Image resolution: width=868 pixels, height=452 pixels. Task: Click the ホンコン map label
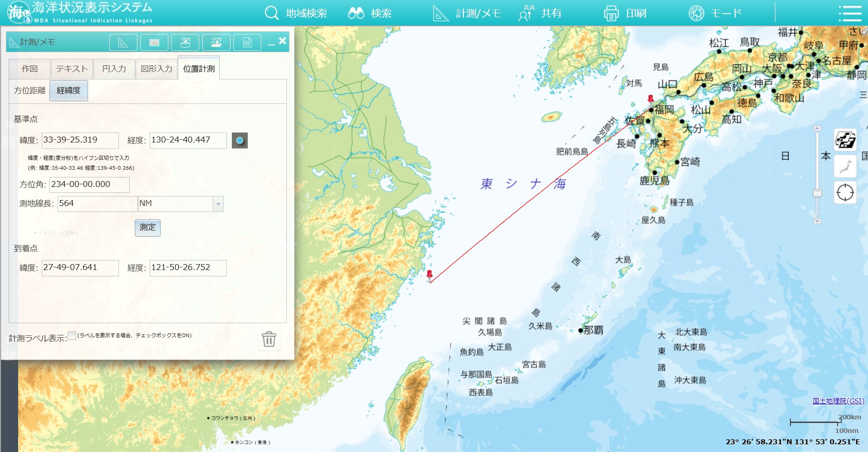[250, 442]
